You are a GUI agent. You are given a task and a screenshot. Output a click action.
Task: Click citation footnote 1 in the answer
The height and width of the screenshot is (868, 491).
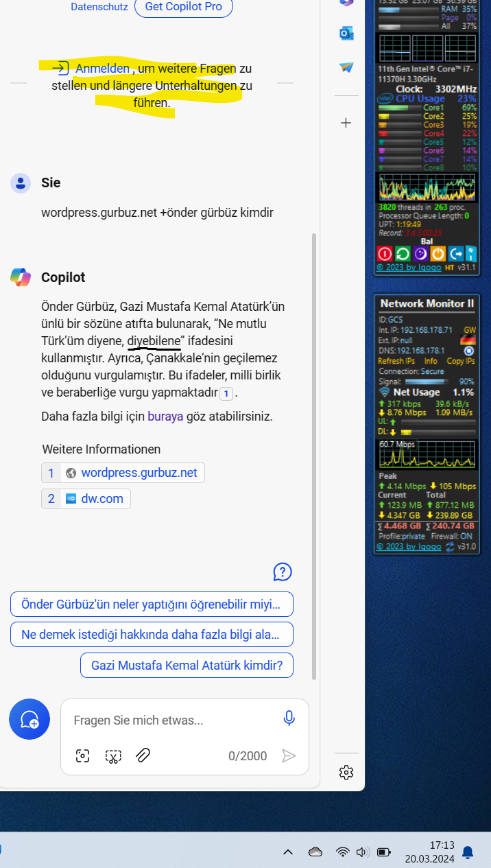tap(226, 394)
